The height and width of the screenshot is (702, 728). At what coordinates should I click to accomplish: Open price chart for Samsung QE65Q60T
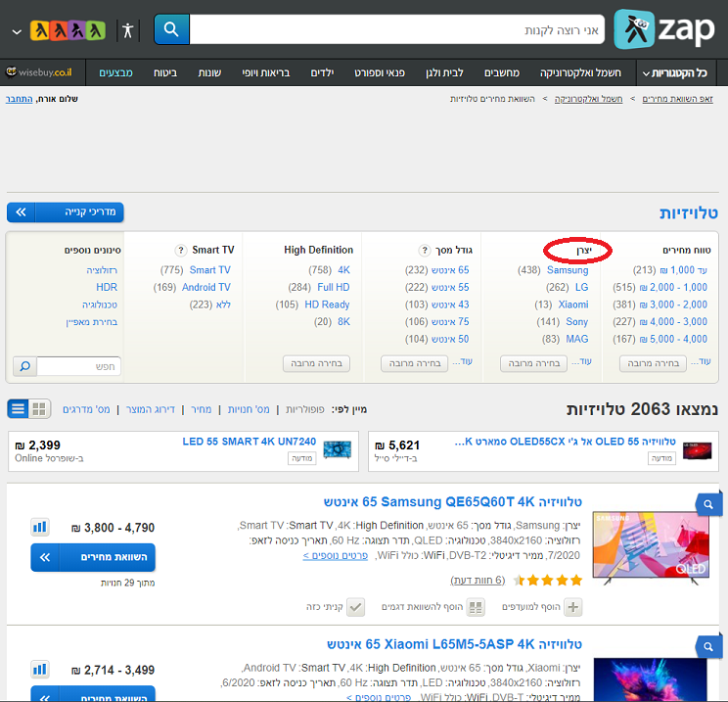(40, 527)
